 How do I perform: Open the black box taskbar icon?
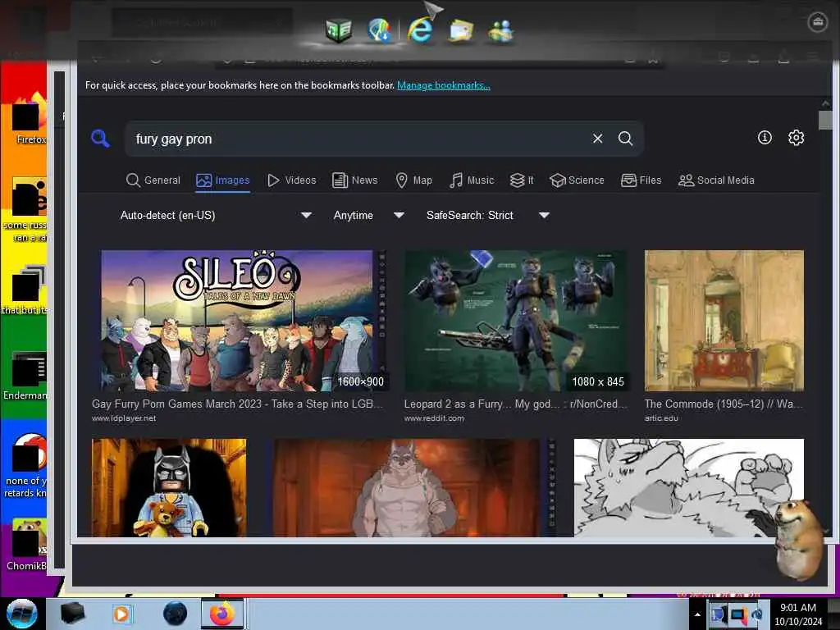pyautogui.click(x=72, y=614)
